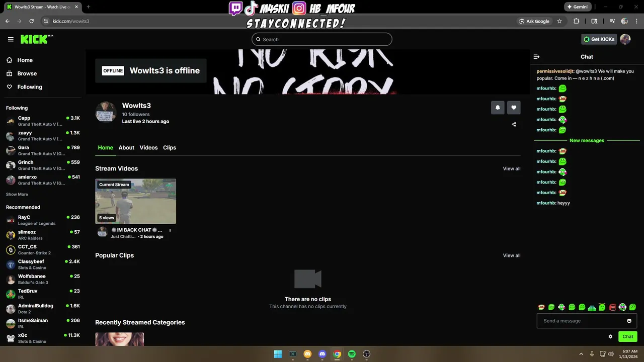644x362 pixels.
Task: Open the Chrome media controls icon
Action: 612,21
